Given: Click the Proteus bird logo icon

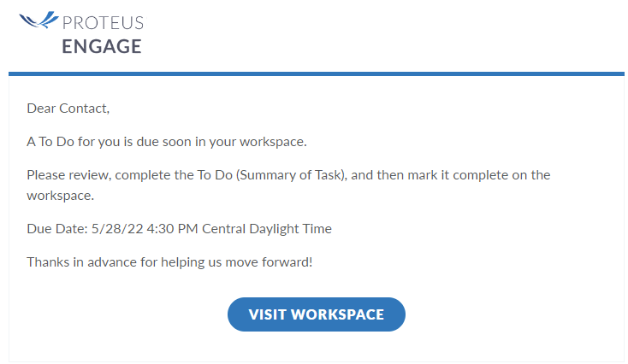Looking at the screenshot, I should [39, 20].
